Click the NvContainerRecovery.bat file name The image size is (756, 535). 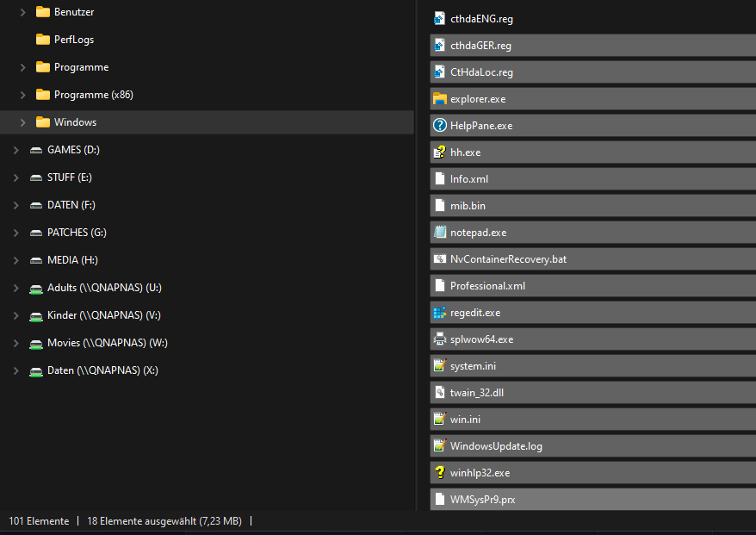pos(508,259)
